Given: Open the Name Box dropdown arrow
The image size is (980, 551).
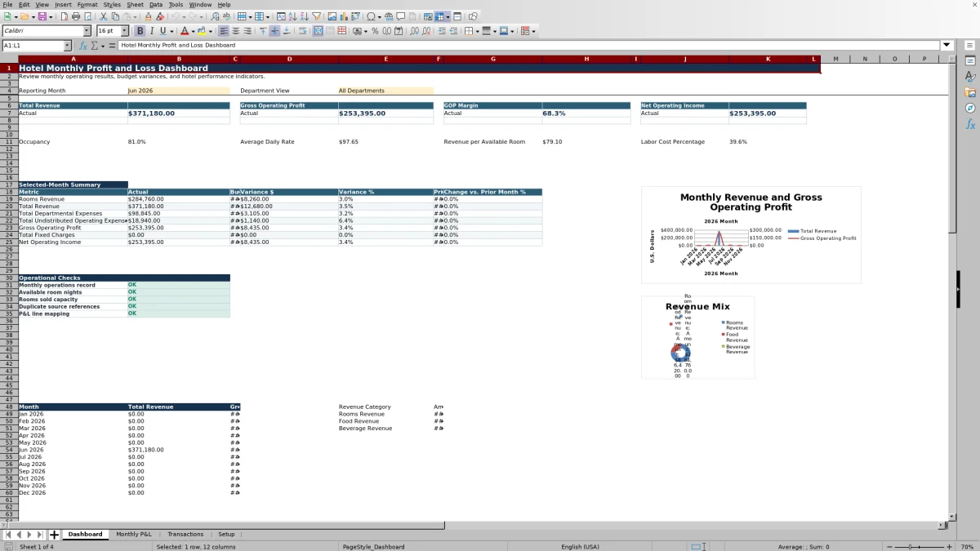Looking at the screenshot, I should point(67,46).
